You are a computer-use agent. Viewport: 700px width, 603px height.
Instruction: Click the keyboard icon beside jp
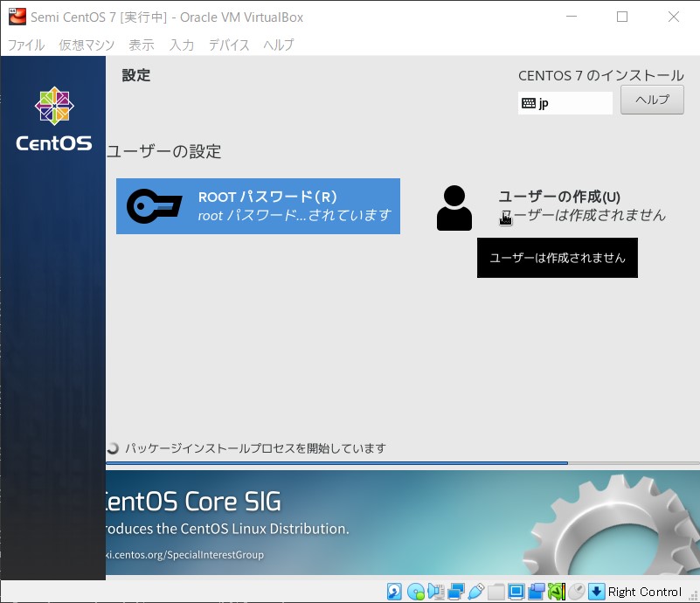[529, 103]
